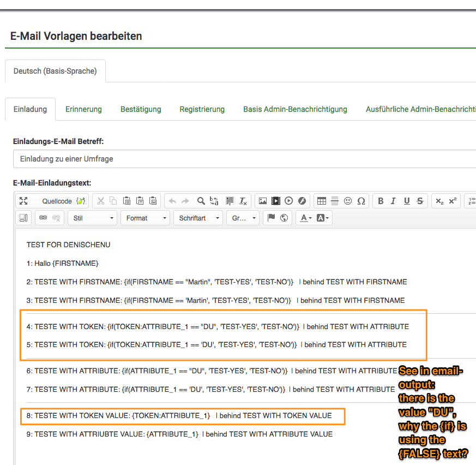Toggle bold formatting
476x465 pixels.
[381, 201]
